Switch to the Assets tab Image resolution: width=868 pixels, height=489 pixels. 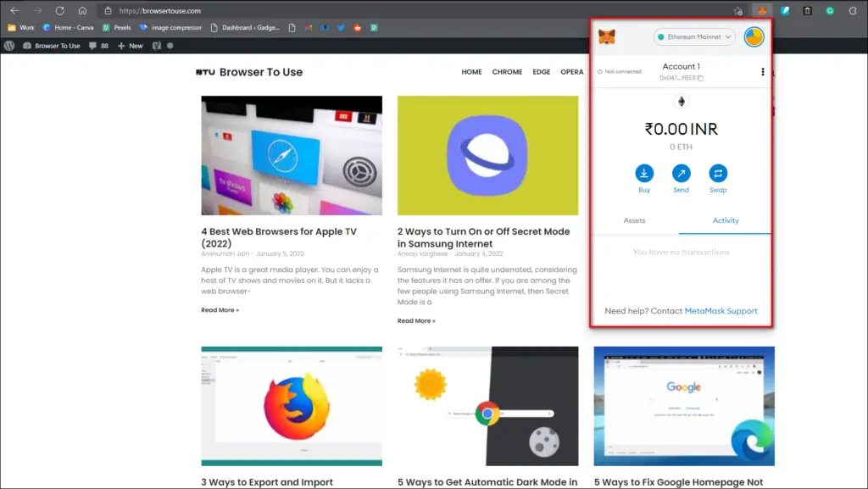[x=634, y=220]
